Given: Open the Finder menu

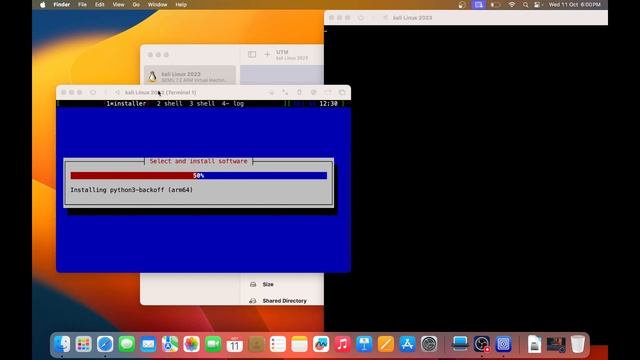Looking at the screenshot, I should point(62,5).
